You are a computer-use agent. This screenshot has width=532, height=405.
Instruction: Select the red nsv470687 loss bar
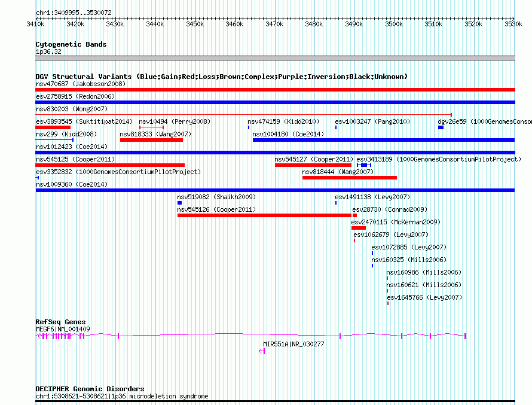point(275,90)
